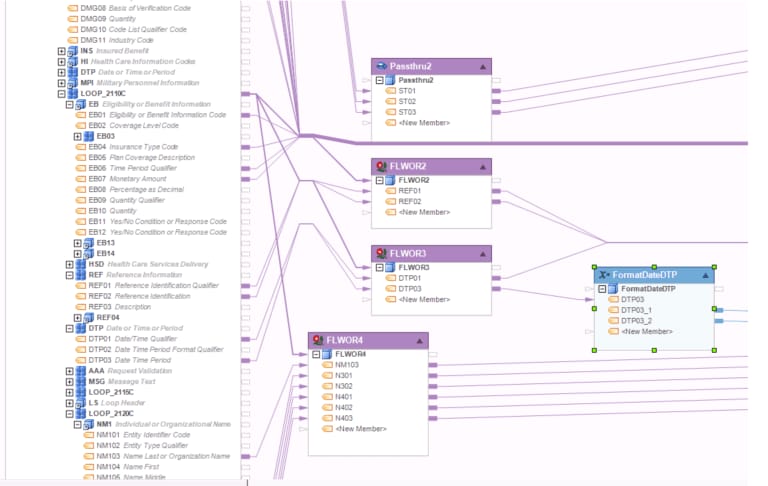The image size is (768, 486).
Task: Collapse the FLWOR3 root member
Action: click(380, 267)
